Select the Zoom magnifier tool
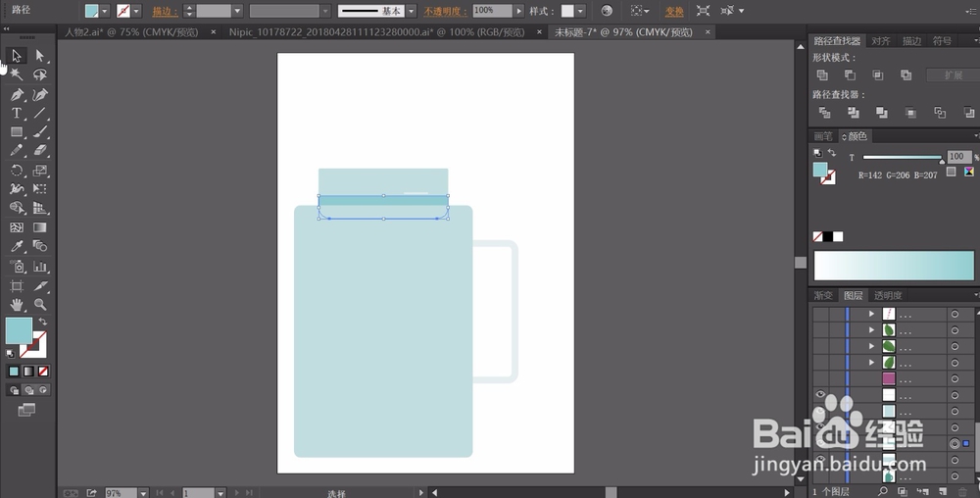This screenshot has height=498, width=980. [x=40, y=305]
